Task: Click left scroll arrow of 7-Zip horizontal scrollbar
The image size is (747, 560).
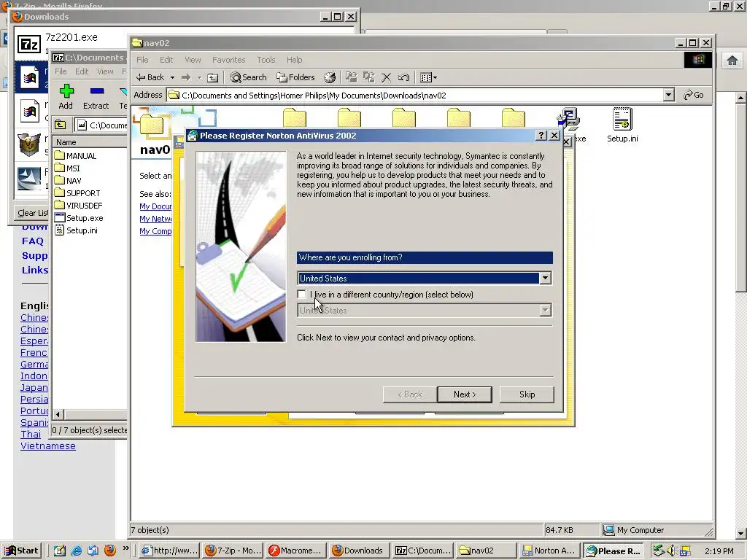Action: click(x=58, y=414)
